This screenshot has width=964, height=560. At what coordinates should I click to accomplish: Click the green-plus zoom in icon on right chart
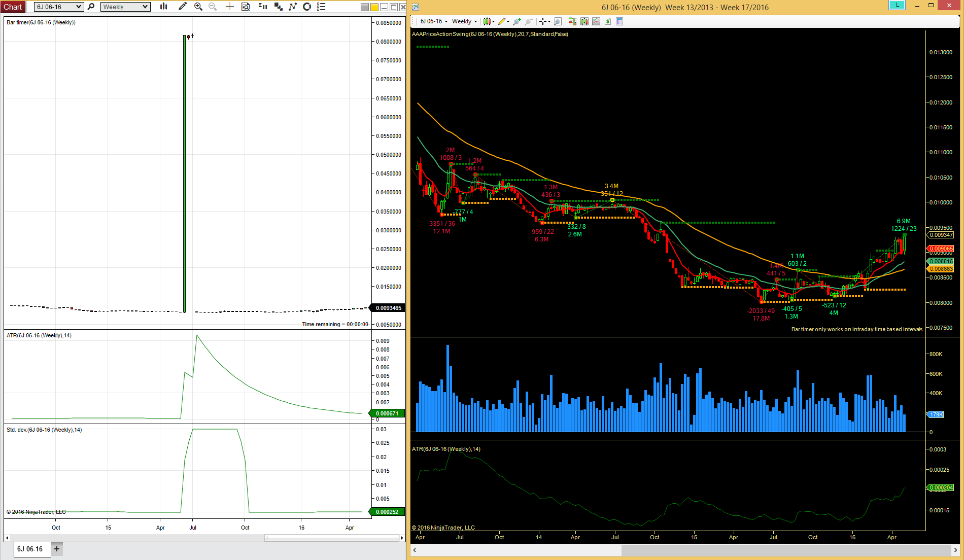tap(517, 21)
